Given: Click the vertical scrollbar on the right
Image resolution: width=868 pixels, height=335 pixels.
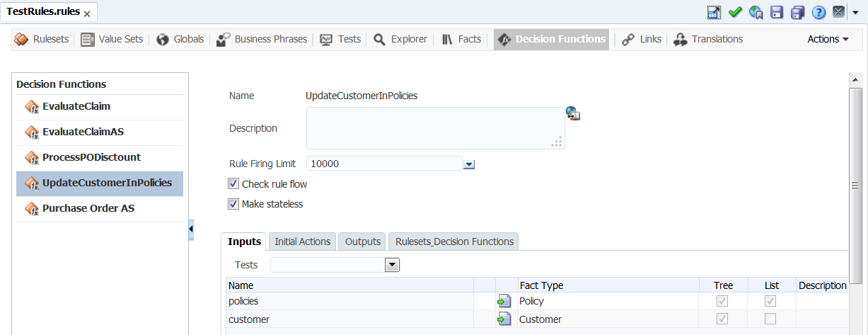Looking at the screenshot, I should coord(855,186).
